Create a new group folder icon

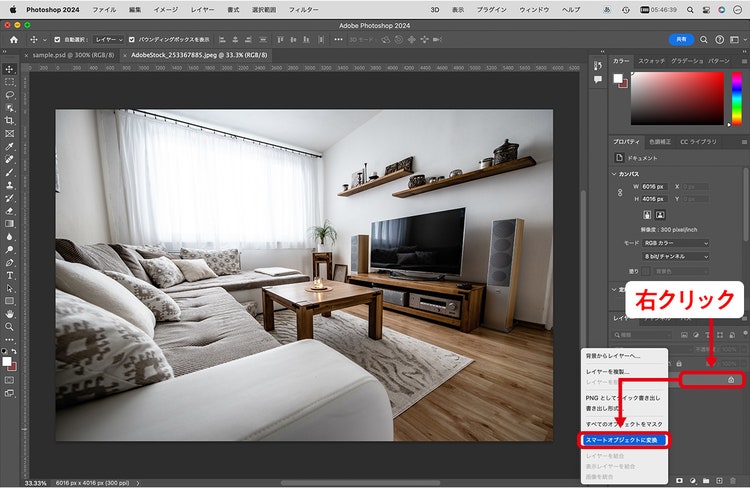click(x=706, y=480)
